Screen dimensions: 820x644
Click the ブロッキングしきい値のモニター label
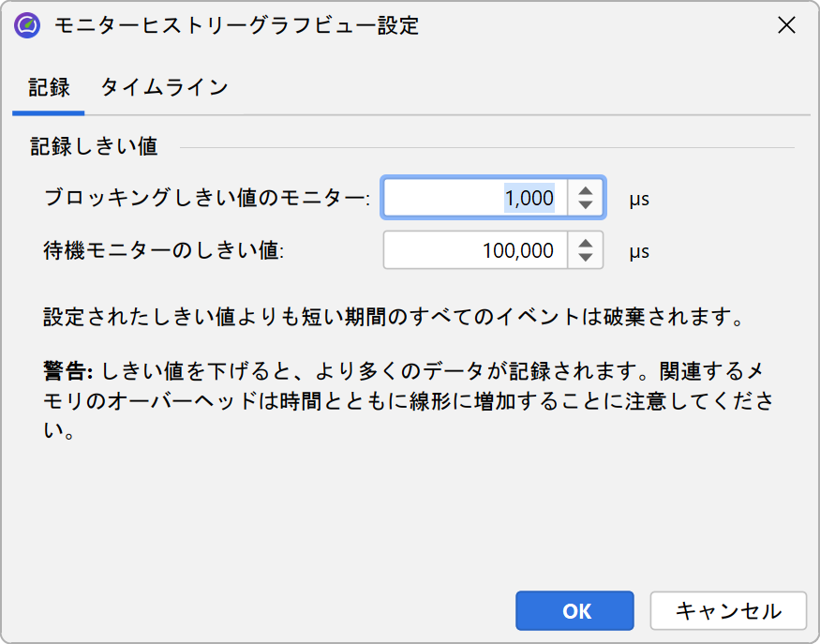(207, 199)
